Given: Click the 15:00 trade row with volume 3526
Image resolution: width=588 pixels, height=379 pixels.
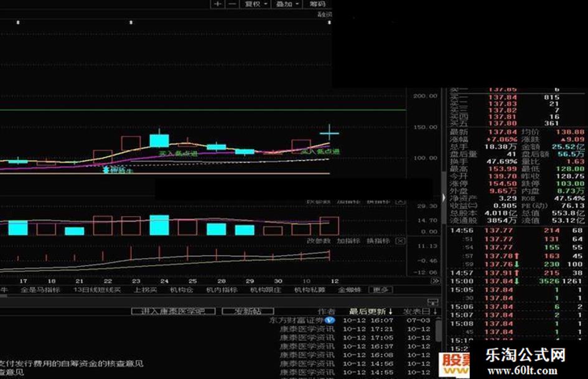Looking at the screenshot, I should click(516, 281).
